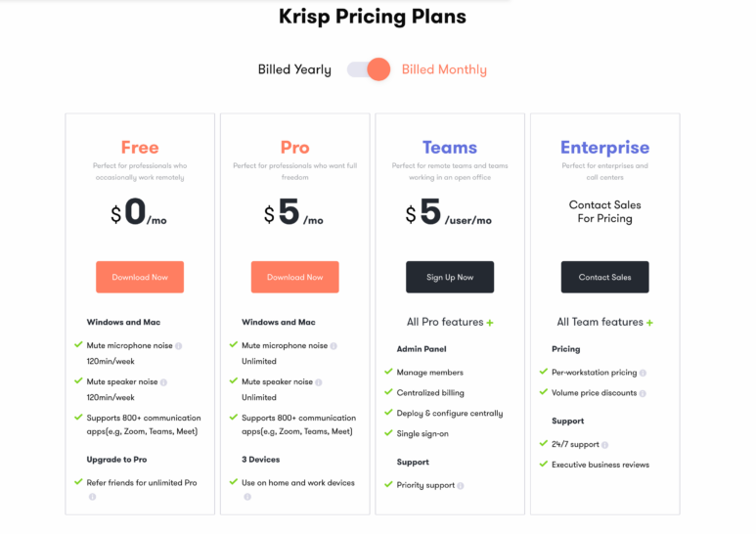
Task: Open info icon beside Priority support
Action: coord(461,486)
